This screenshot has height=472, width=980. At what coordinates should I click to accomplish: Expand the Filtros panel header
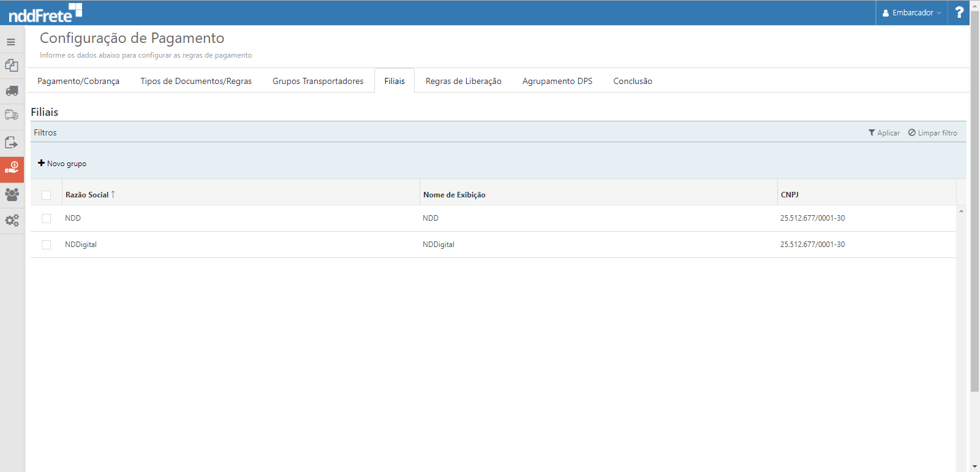(x=45, y=132)
